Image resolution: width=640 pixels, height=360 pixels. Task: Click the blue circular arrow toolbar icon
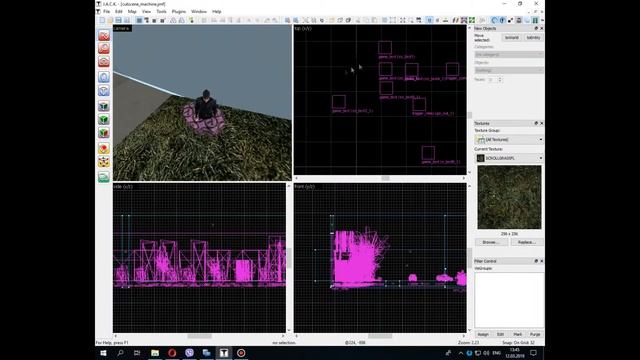tap(494, 20)
